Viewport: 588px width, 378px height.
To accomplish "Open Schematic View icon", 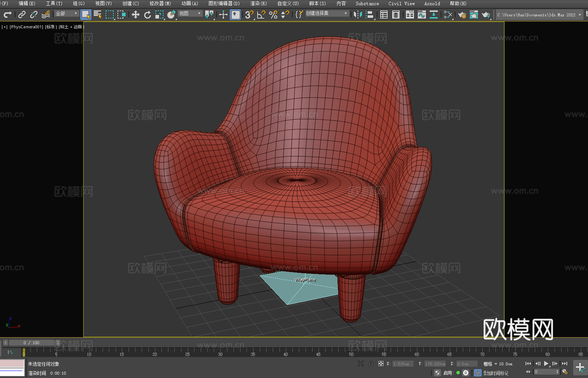I will (x=448, y=14).
